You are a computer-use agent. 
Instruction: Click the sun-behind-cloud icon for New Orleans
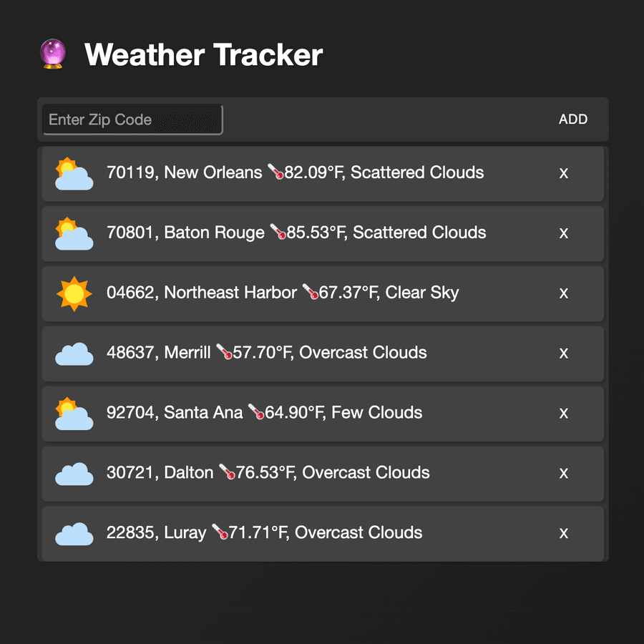pos(74,174)
